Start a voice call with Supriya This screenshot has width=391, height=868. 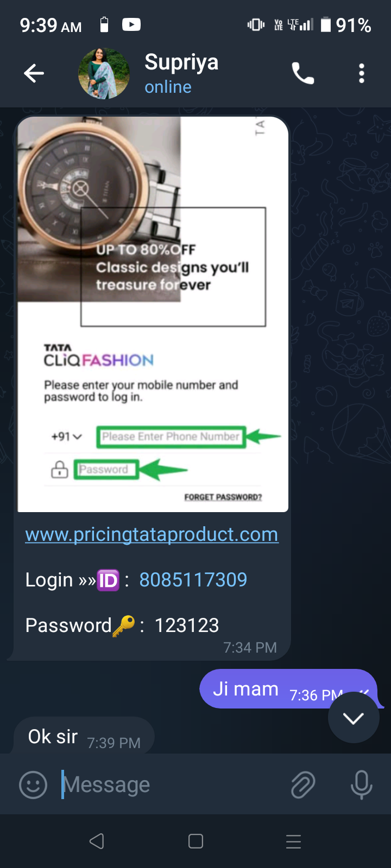[x=303, y=73]
